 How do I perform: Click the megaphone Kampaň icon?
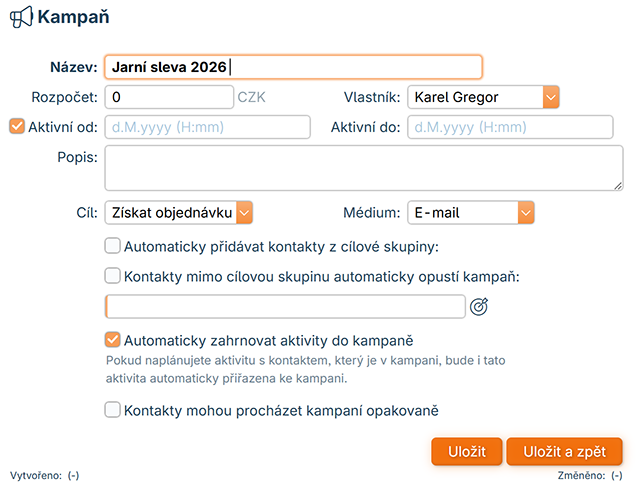(20, 18)
